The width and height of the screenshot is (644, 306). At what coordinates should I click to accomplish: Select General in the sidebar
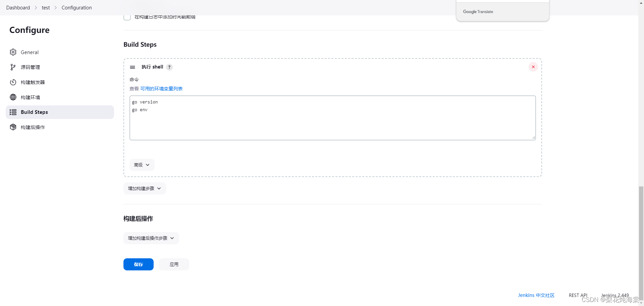tap(60, 52)
